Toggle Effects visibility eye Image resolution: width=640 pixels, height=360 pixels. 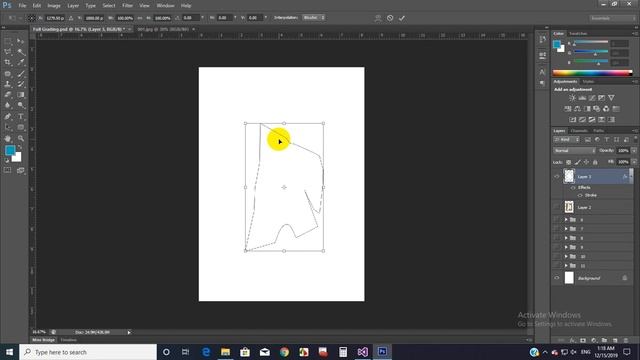pyautogui.click(x=573, y=187)
